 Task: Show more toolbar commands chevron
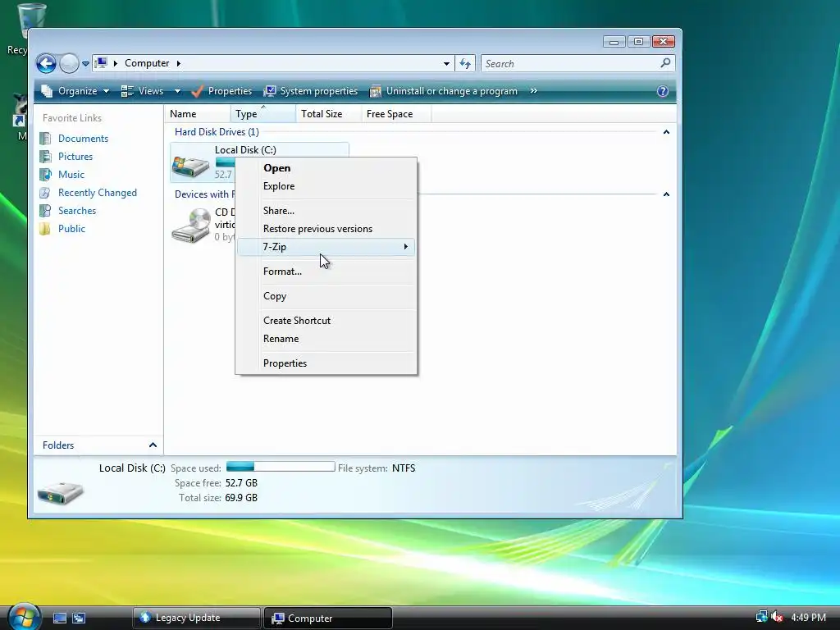[x=533, y=90]
